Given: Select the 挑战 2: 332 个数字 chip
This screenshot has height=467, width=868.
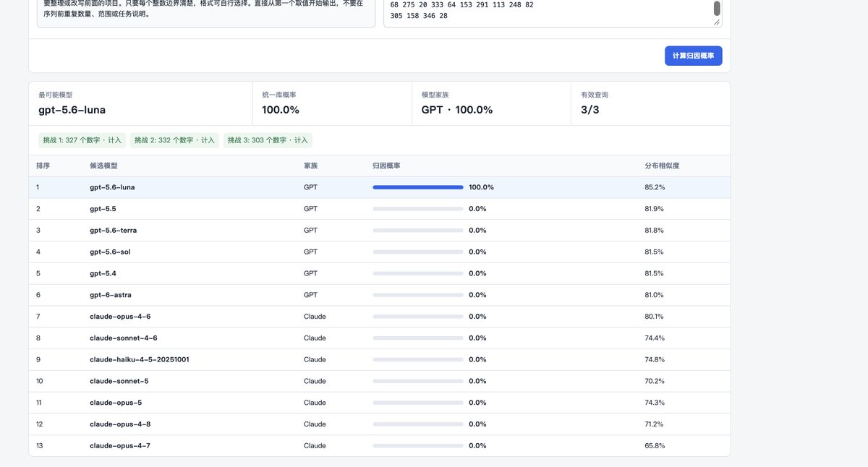Looking at the screenshot, I should [x=174, y=140].
